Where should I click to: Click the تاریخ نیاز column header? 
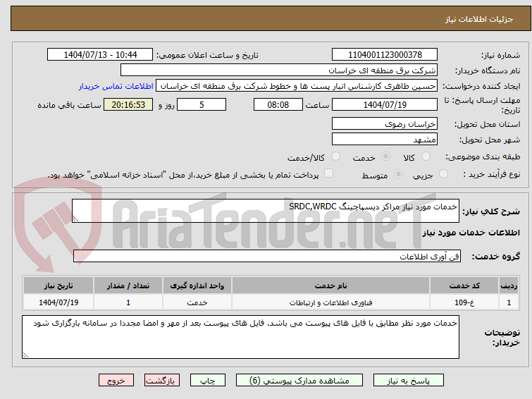[x=58, y=286]
